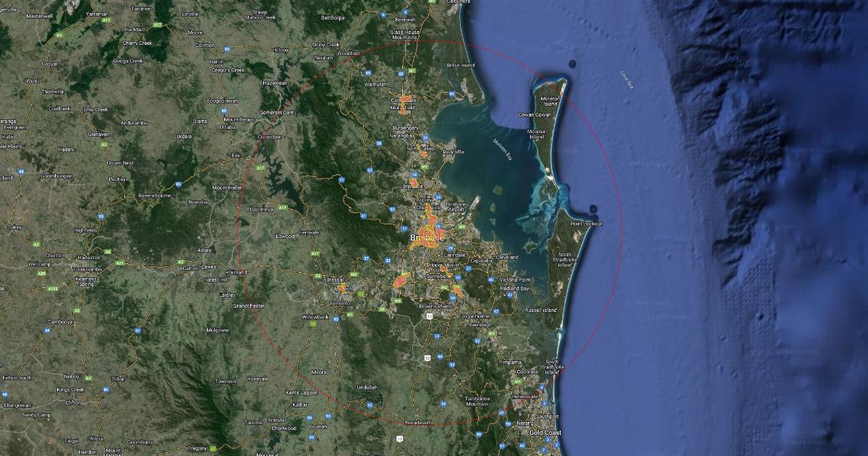Select the Southport label

click(548, 416)
